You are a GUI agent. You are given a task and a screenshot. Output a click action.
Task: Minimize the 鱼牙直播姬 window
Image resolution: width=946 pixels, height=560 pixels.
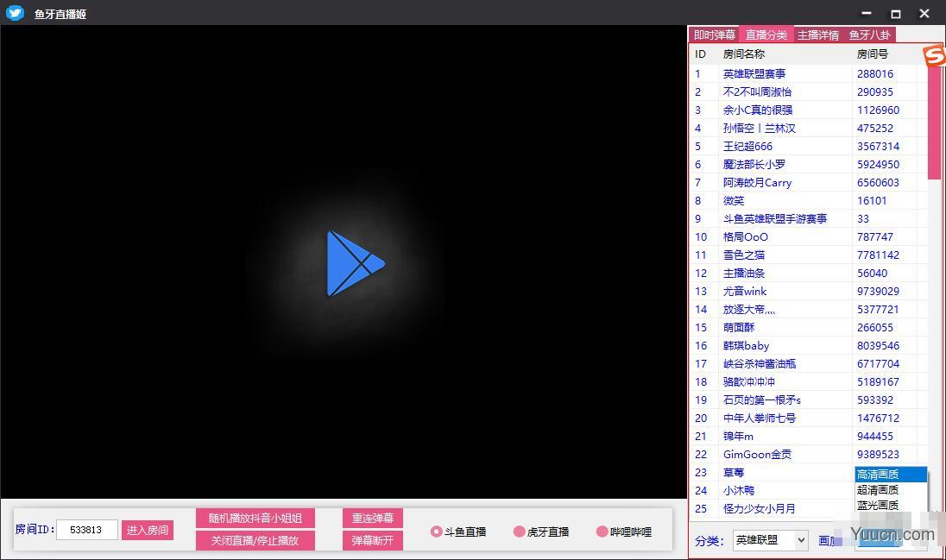click(x=867, y=14)
